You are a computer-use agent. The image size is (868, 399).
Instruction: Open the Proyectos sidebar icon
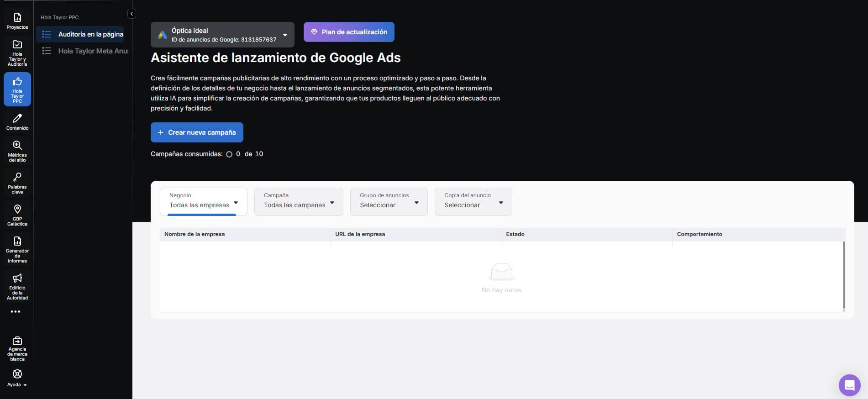tap(17, 21)
